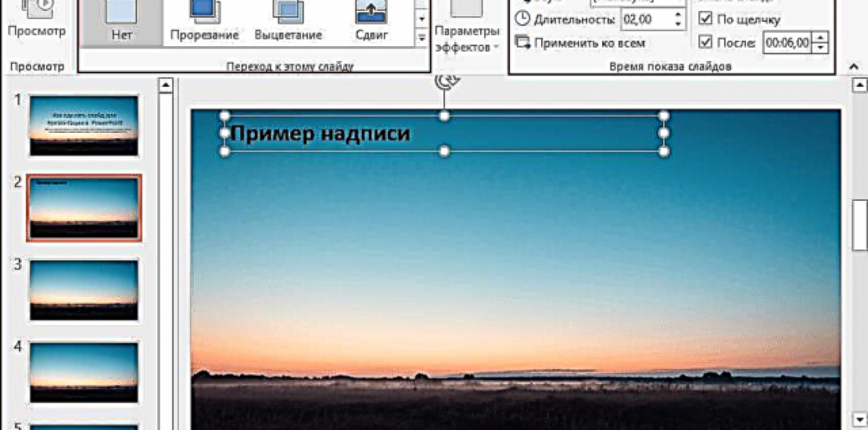Click the Длительность duration field
The image size is (868, 430).
point(645,20)
